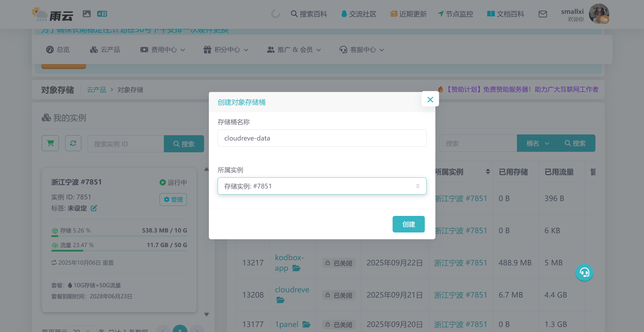
Task: Click the AZ language switch icon
Action: coord(102,14)
